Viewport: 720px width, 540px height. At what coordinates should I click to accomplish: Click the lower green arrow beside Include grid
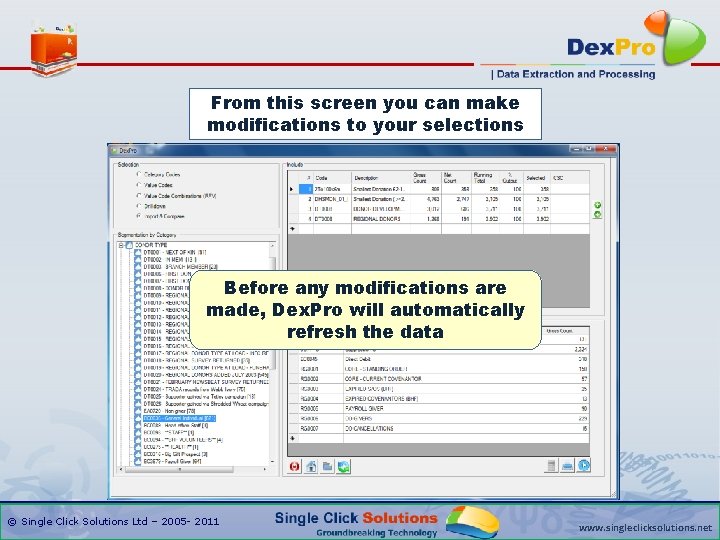(597, 214)
